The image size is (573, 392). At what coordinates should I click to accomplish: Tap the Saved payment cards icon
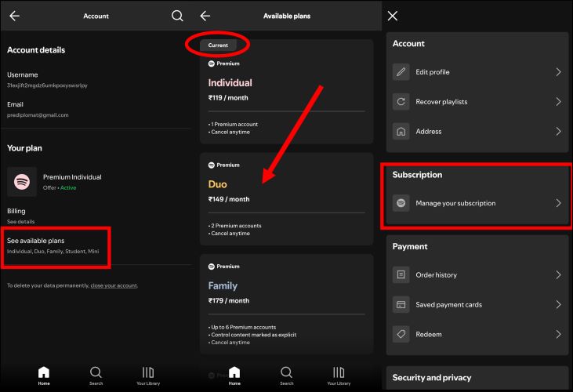tap(401, 304)
